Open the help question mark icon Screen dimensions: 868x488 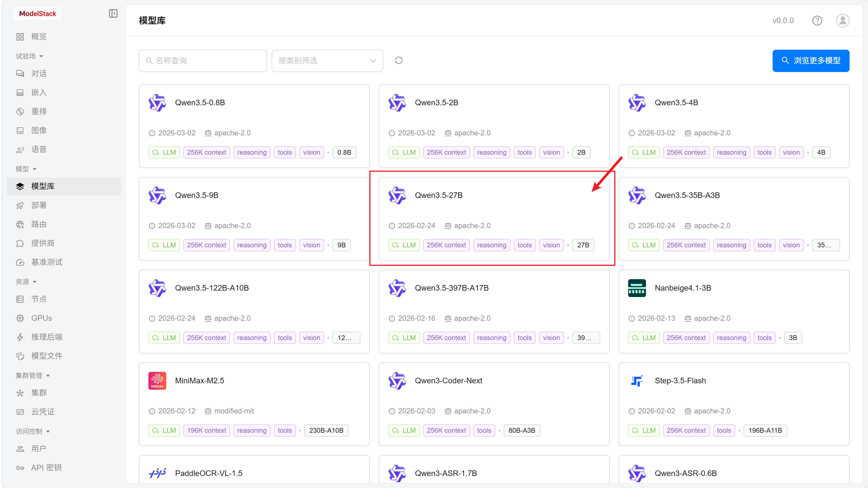(x=817, y=21)
